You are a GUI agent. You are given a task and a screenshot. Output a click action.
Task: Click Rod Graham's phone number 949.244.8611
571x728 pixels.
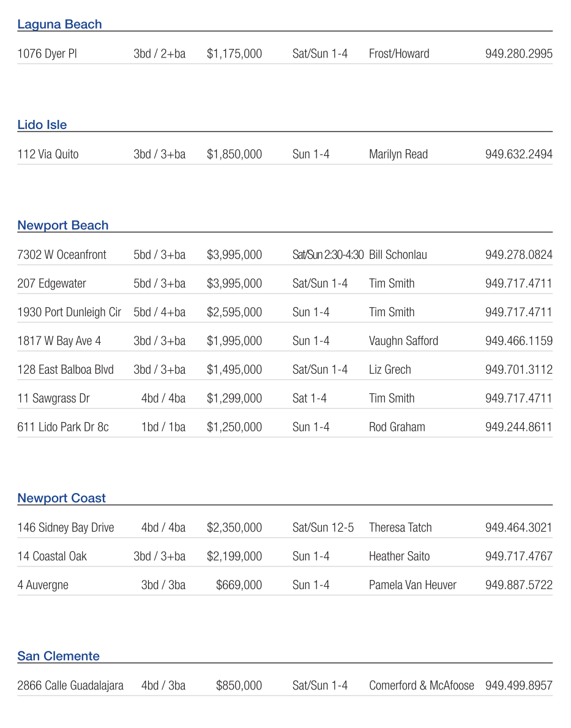[x=518, y=427]
